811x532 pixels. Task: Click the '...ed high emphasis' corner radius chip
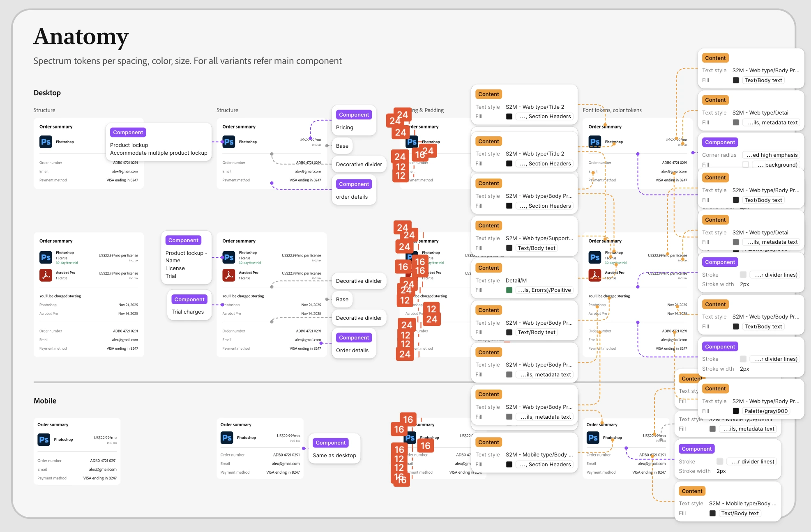tap(771, 155)
